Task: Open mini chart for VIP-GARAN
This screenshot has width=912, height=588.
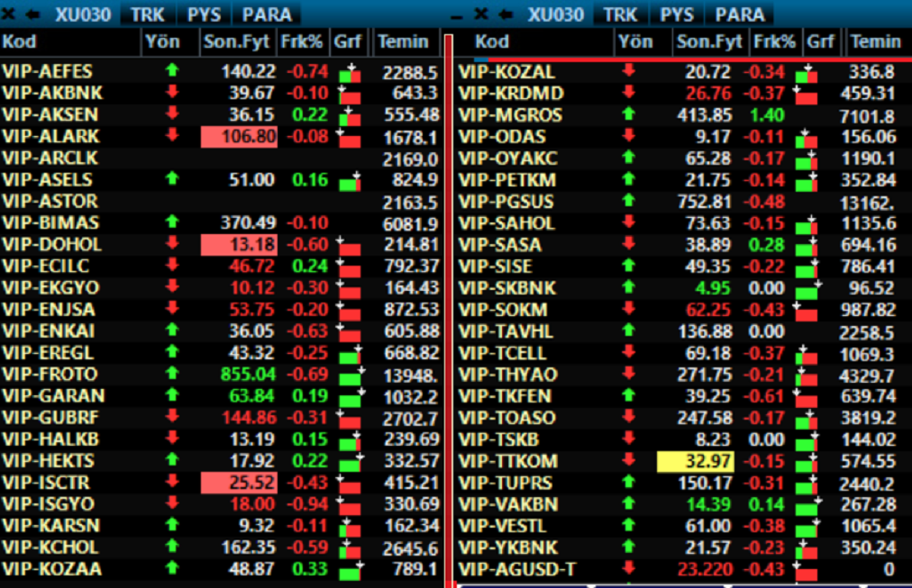Action: (351, 398)
